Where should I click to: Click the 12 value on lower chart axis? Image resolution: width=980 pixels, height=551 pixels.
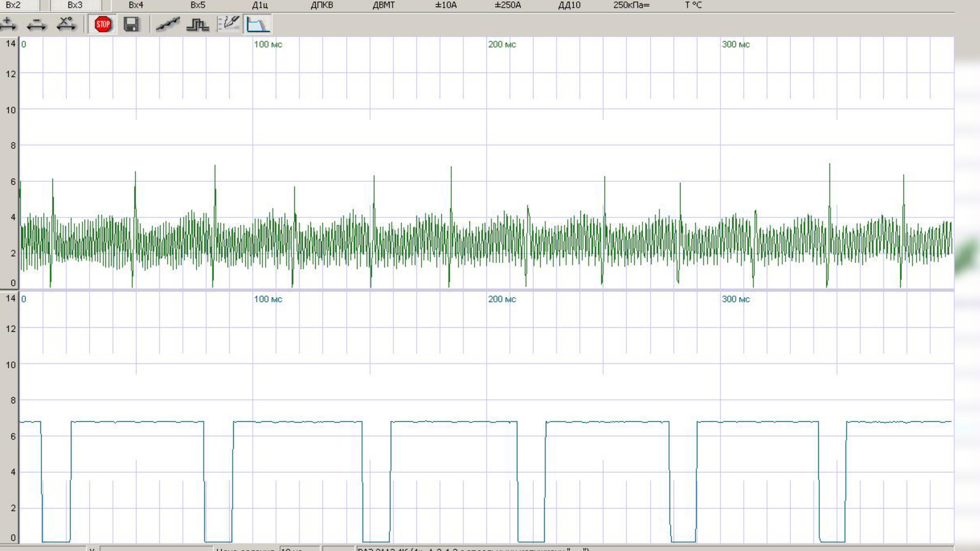coord(11,329)
